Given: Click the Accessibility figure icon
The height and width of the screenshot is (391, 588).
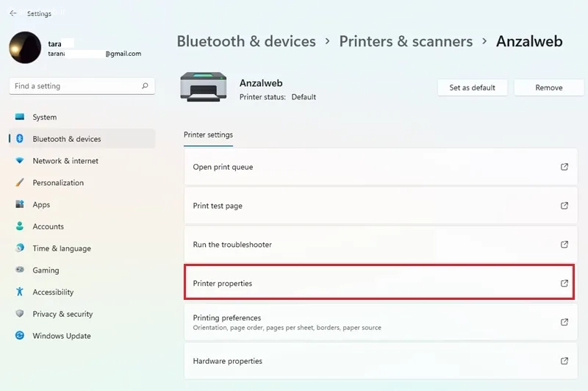Looking at the screenshot, I should (20, 292).
